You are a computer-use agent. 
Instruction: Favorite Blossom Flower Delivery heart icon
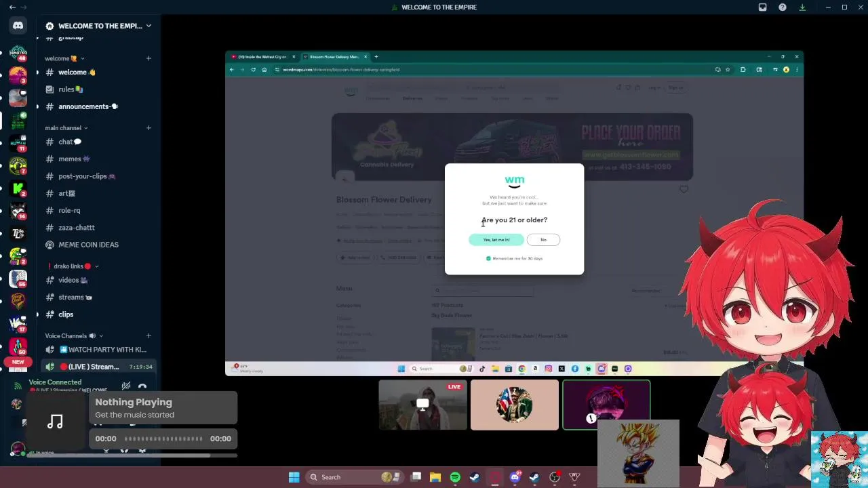[x=684, y=190]
